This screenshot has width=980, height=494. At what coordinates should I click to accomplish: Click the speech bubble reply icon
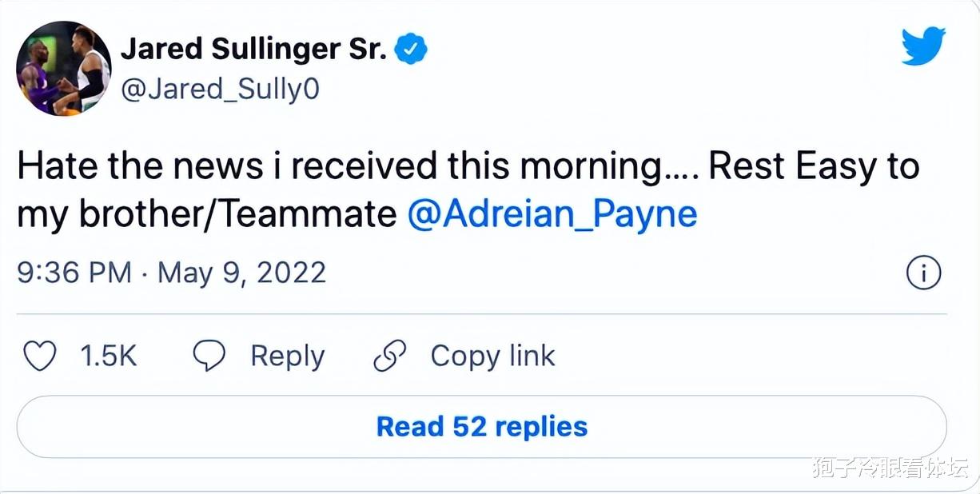209,356
